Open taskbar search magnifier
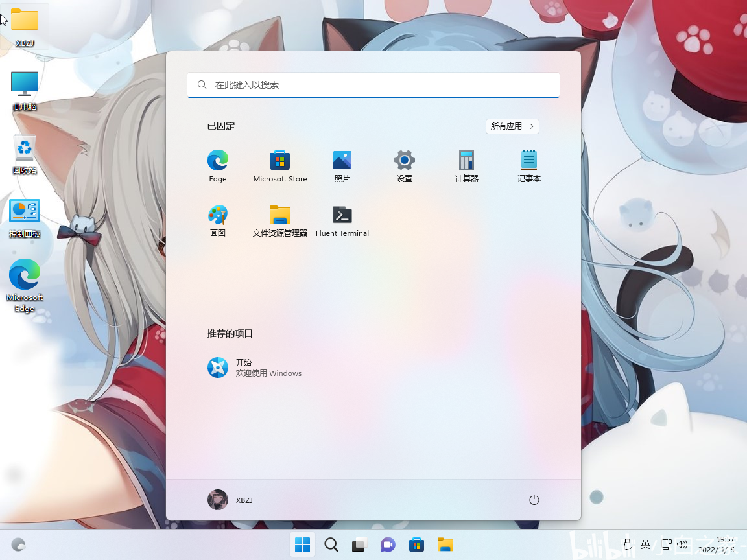 pyautogui.click(x=331, y=544)
